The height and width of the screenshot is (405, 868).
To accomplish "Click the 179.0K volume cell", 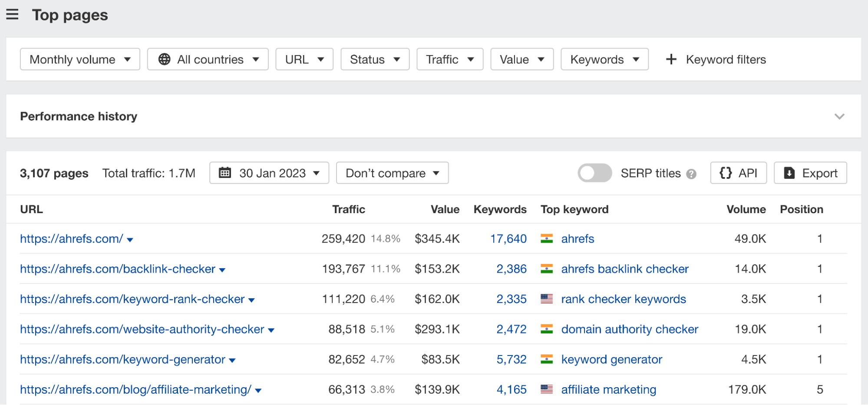I will (747, 390).
